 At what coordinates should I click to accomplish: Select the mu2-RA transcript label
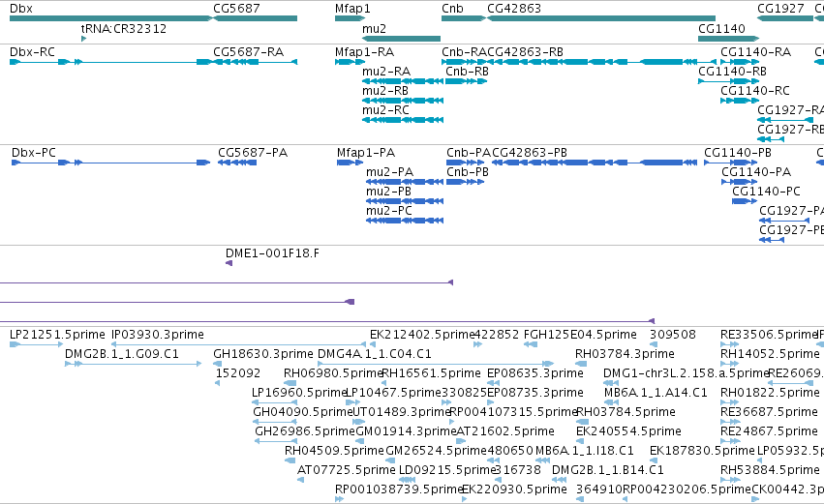(x=386, y=72)
